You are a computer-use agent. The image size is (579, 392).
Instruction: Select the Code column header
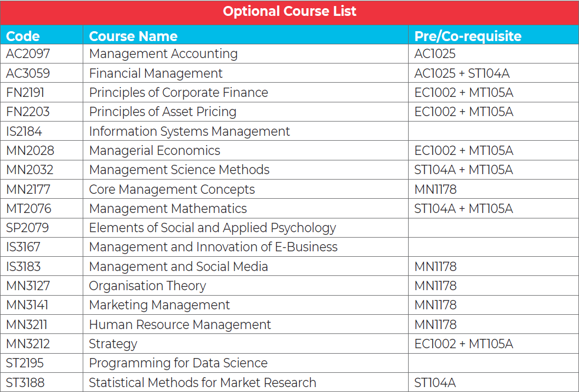click(x=23, y=36)
